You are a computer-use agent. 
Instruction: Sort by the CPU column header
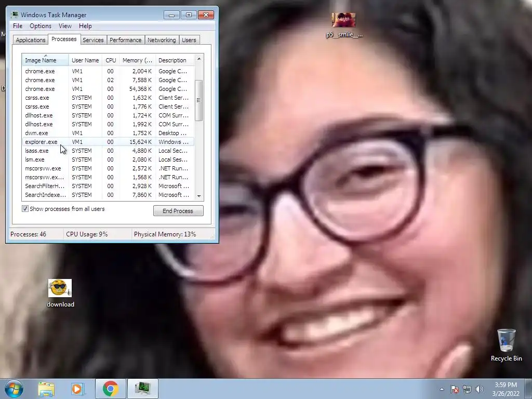(111, 60)
